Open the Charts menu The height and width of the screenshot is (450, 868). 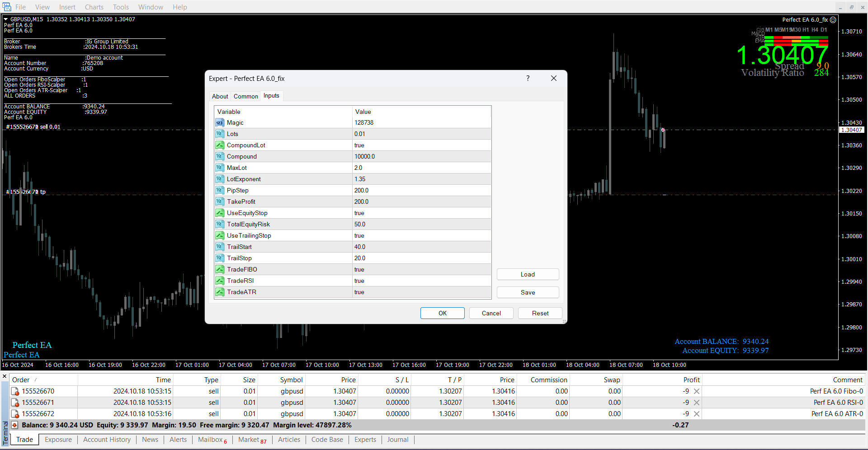[x=94, y=7]
